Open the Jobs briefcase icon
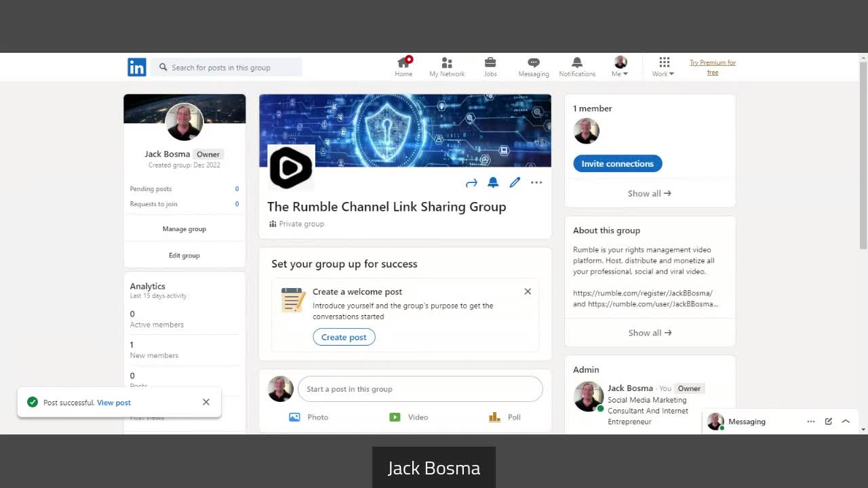Viewport: 868px width, 488px height. click(x=490, y=66)
